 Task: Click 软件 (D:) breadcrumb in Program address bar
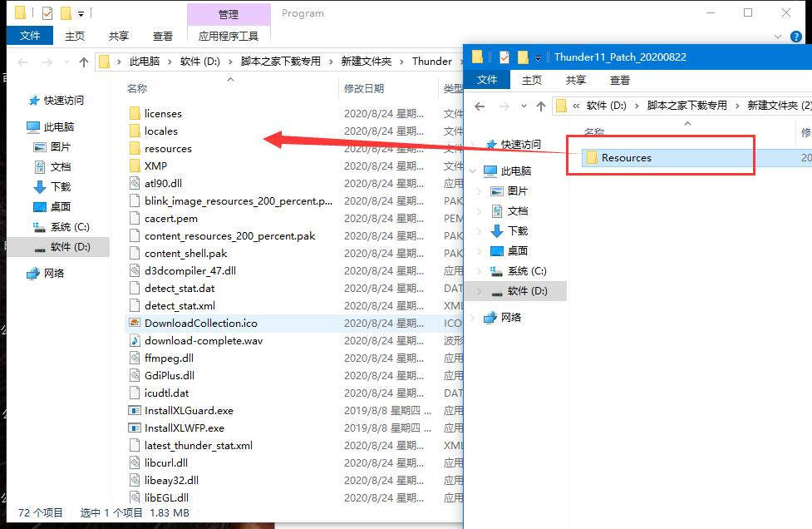point(200,62)
